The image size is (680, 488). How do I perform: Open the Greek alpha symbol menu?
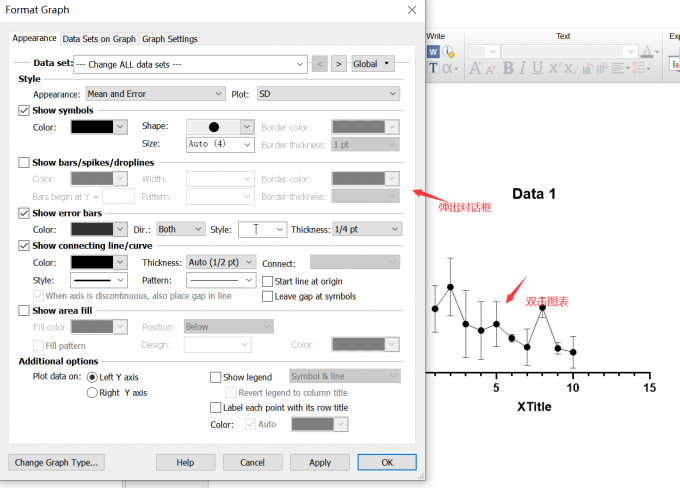(x=449, y=68)
